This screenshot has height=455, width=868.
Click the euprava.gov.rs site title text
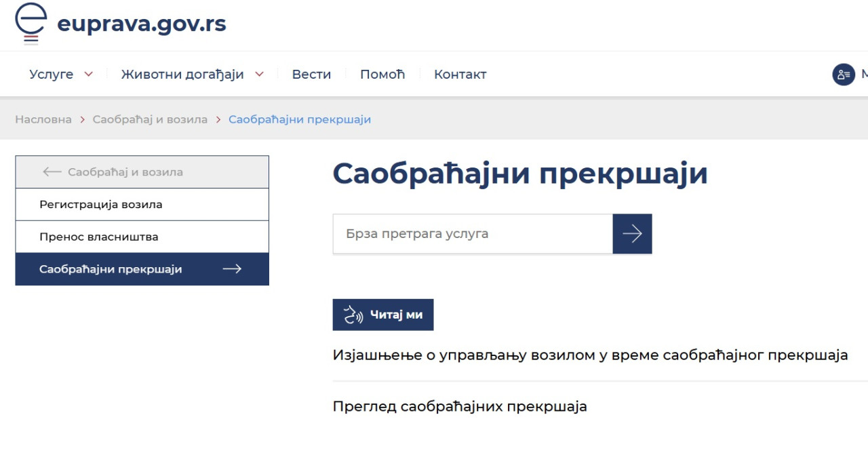141,24
